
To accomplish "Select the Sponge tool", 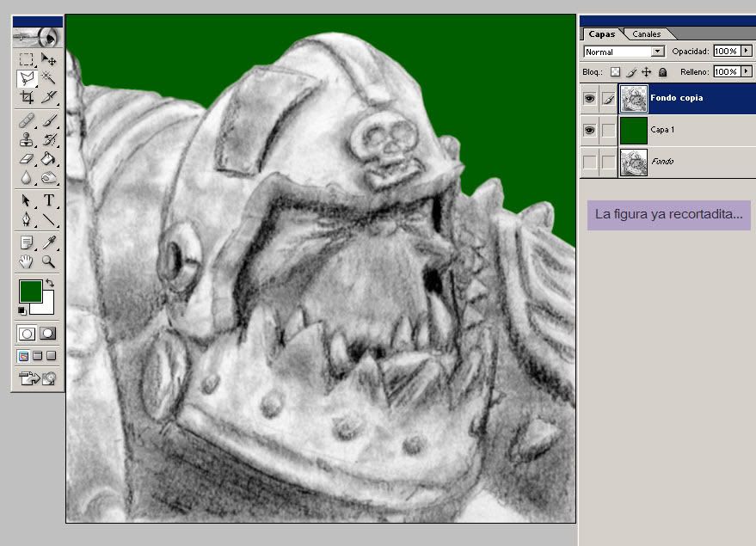I will click(48, 178).
